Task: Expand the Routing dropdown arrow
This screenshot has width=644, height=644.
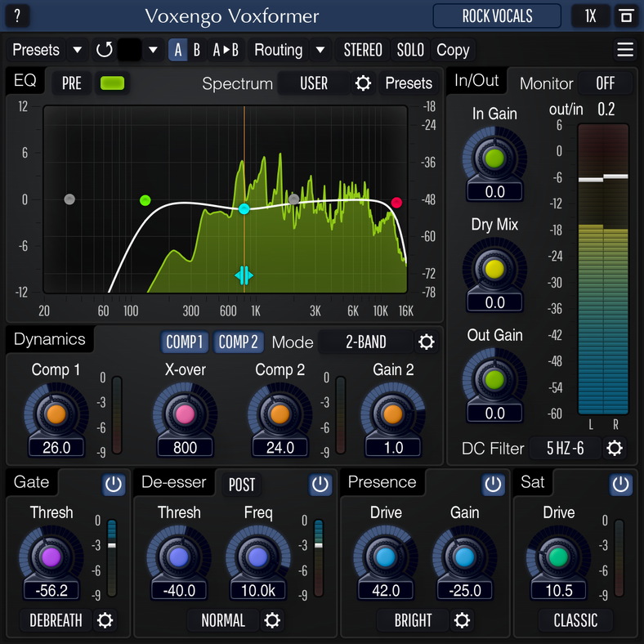Action: 320,50
